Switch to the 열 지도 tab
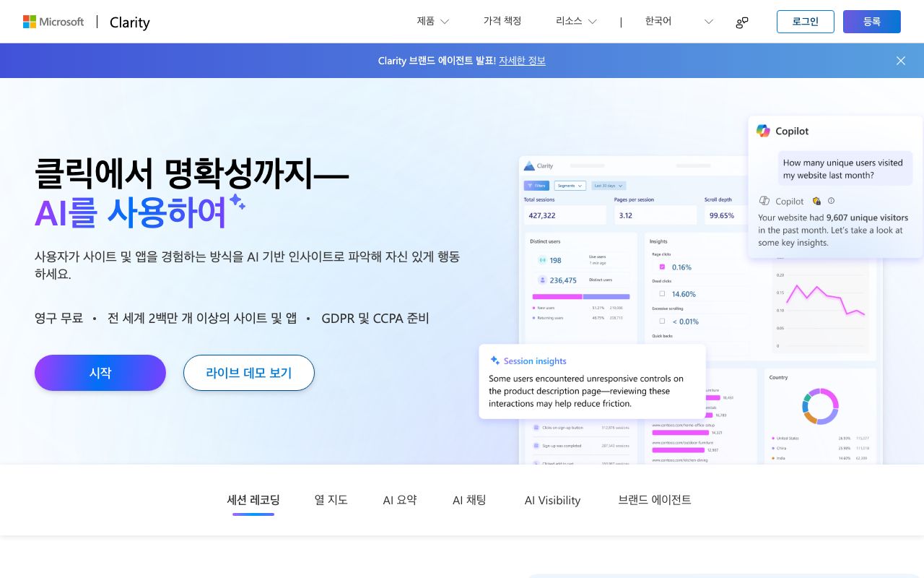Screen dimensions: 924x578 click(x=331, y=500)
